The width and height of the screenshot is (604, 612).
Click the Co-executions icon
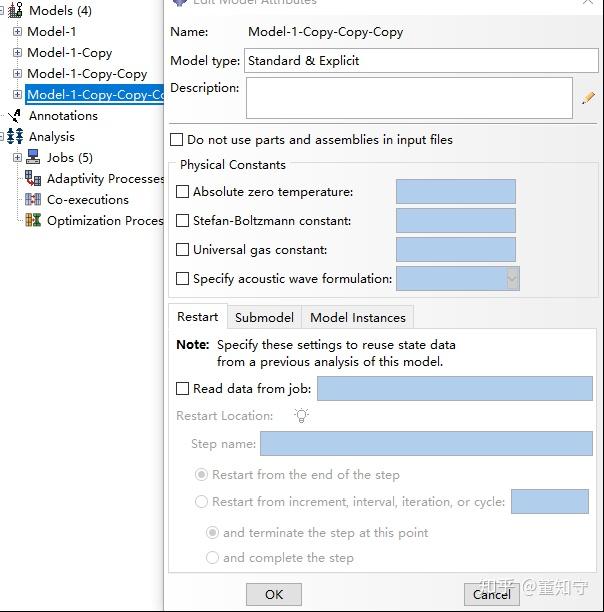33,199
